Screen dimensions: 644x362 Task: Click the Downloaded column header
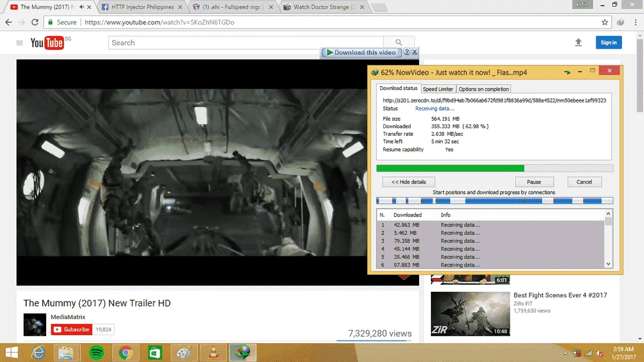pos(408,215)
